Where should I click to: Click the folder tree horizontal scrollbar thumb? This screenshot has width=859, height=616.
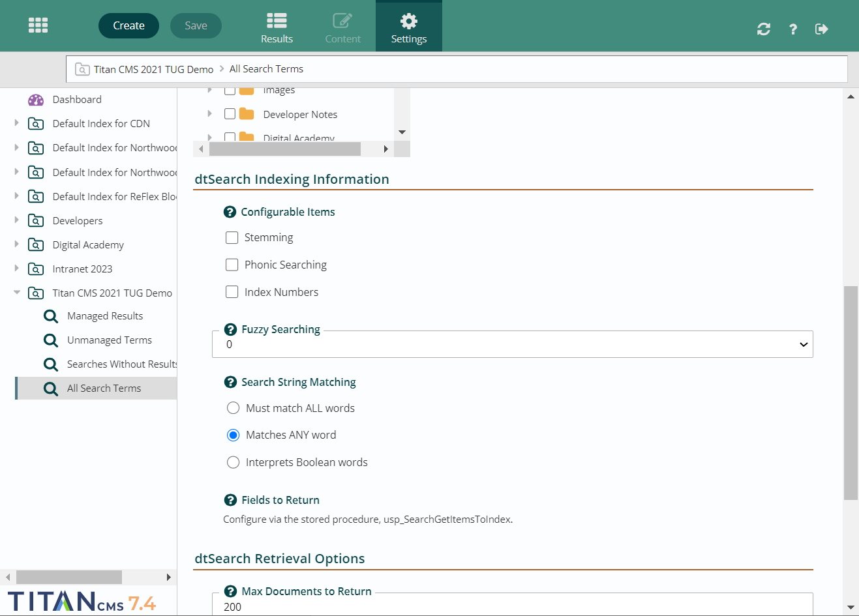coord(285,149)
